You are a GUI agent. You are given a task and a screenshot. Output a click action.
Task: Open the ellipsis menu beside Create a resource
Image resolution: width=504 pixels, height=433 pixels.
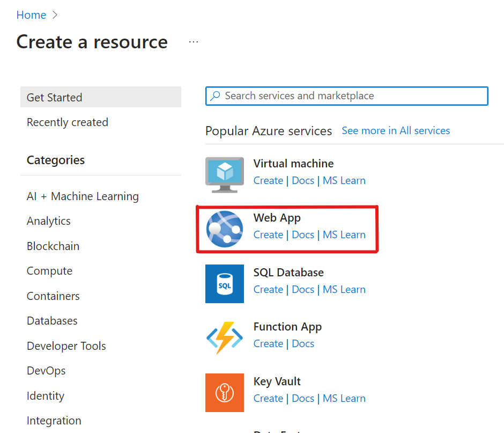click(193, 41)
